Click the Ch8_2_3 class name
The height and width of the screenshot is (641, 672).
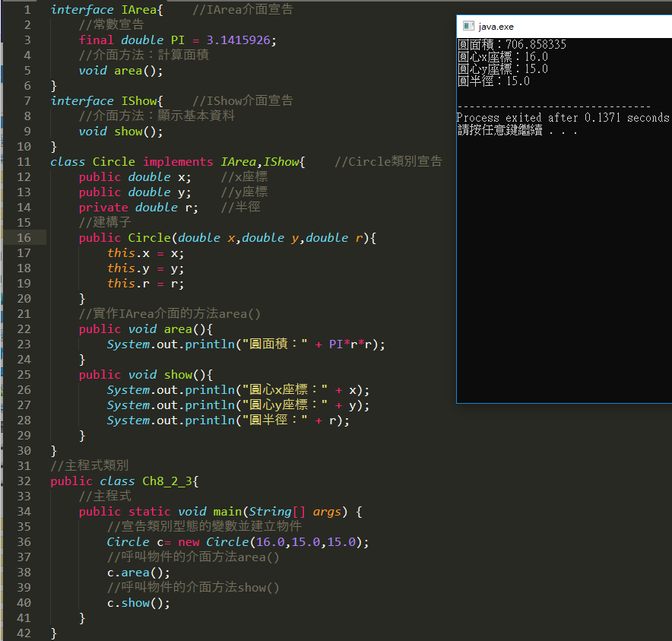coord(170,481)
